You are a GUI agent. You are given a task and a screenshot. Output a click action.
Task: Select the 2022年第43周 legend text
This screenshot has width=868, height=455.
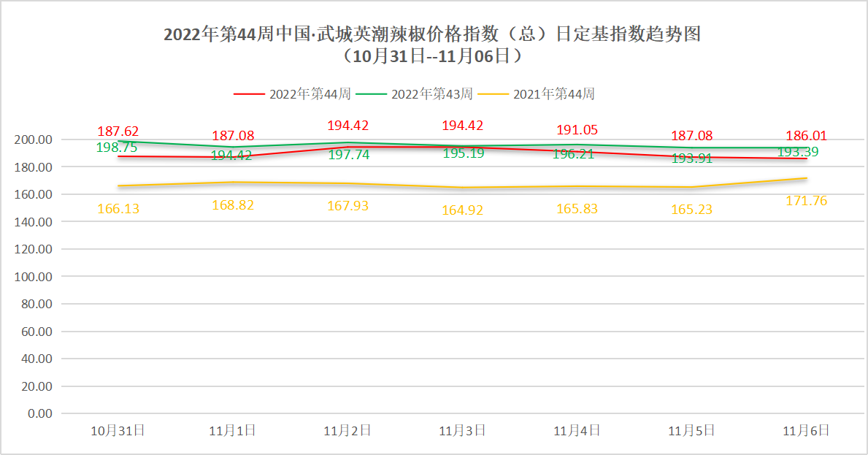click(431, 94)
